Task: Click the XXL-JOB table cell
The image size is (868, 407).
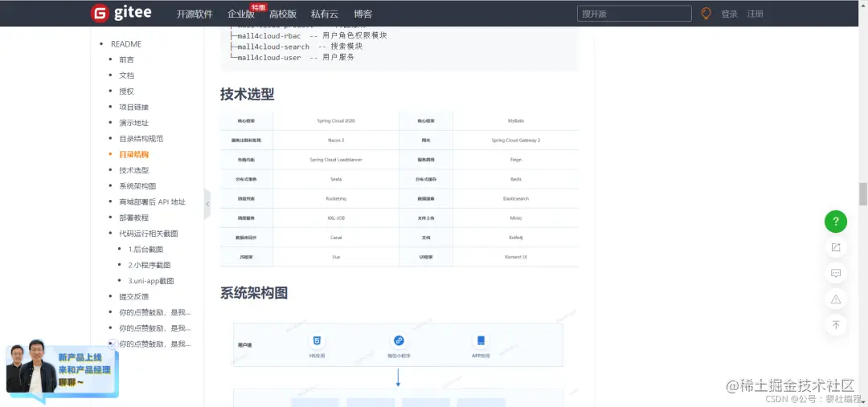Action: pos(336,218)
